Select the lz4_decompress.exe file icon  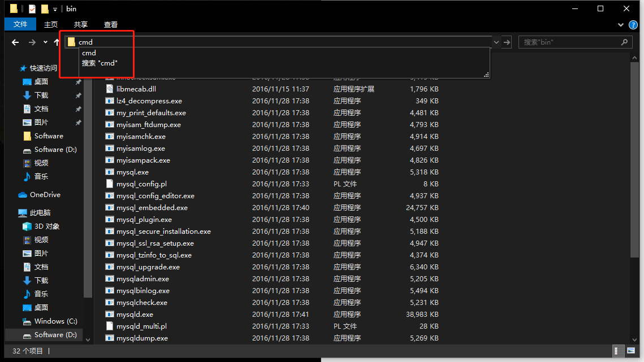109,101
